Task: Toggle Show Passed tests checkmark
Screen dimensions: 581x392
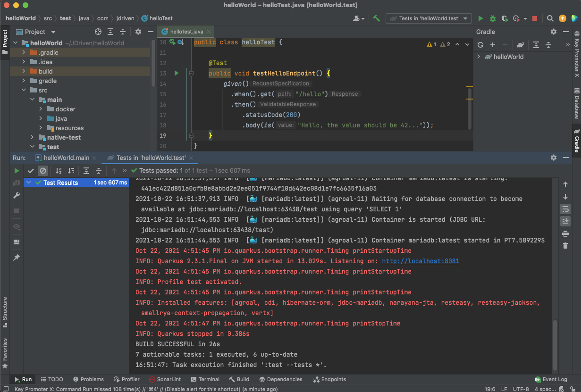Action: [31, 171]
